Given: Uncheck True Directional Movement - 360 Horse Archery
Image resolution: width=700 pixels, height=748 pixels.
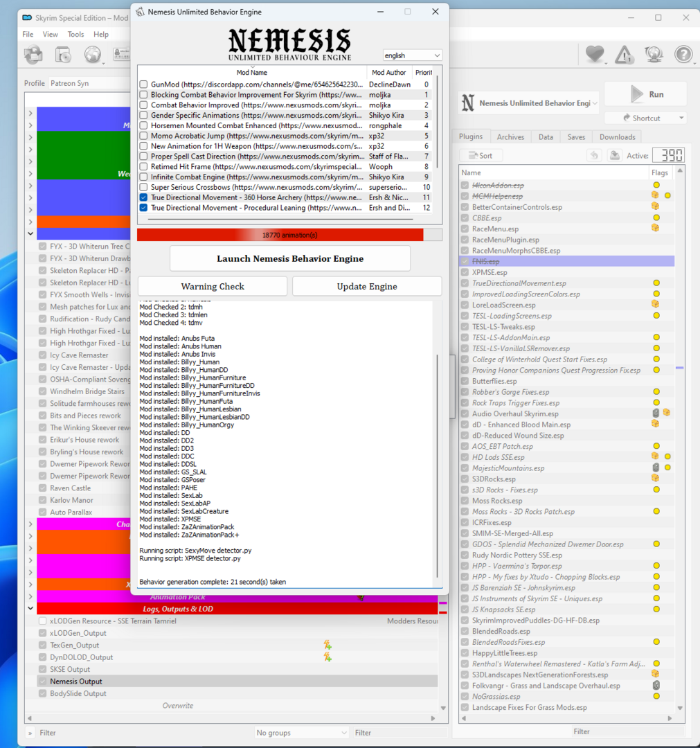Looking at the screenshot, I should 143,197.
